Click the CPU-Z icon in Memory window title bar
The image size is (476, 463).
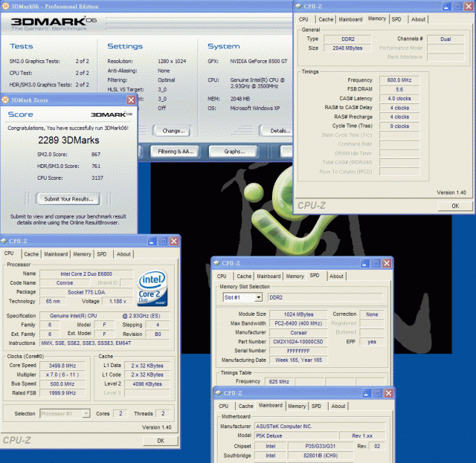tap(298, 6)
